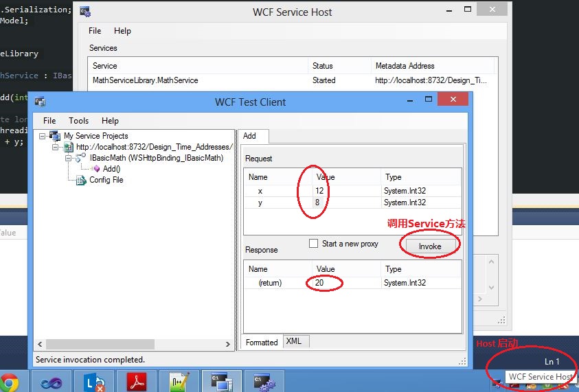
Task: Open Help menu in WCF Service Host
Action: [x=122, y=31]
